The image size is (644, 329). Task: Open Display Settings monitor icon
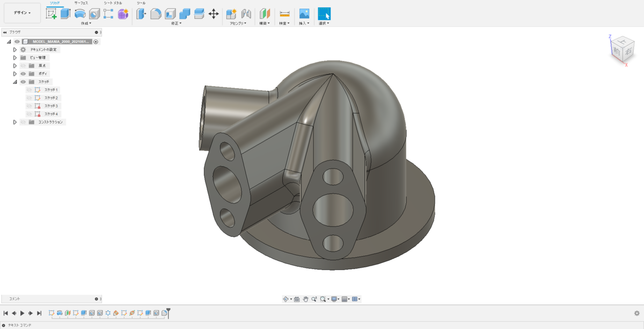334,299
